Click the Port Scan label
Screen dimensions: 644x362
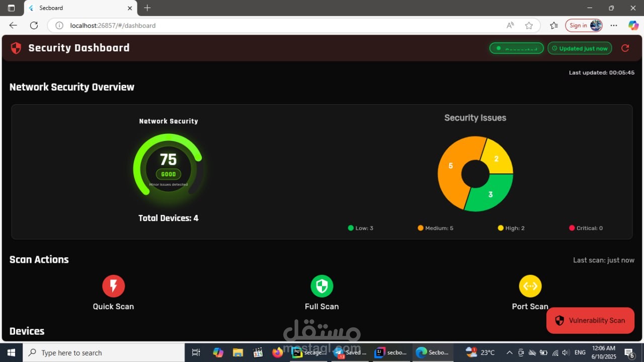point(530,307)
